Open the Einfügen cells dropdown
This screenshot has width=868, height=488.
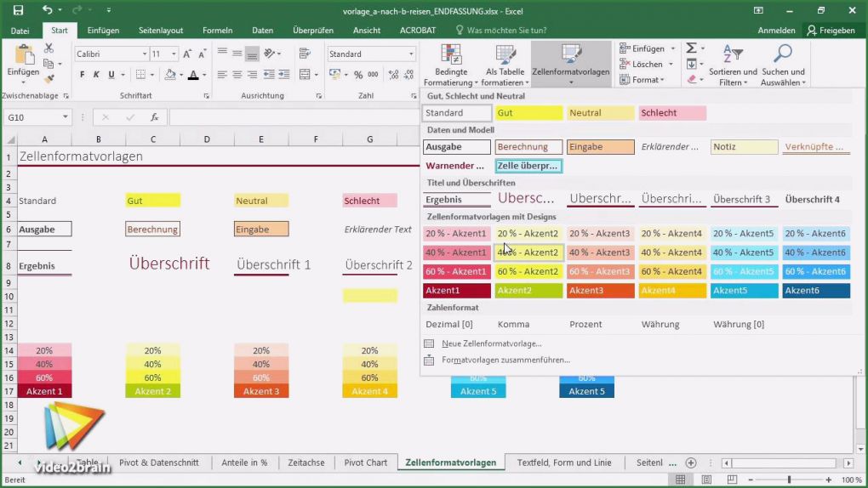tap(647, 48)
